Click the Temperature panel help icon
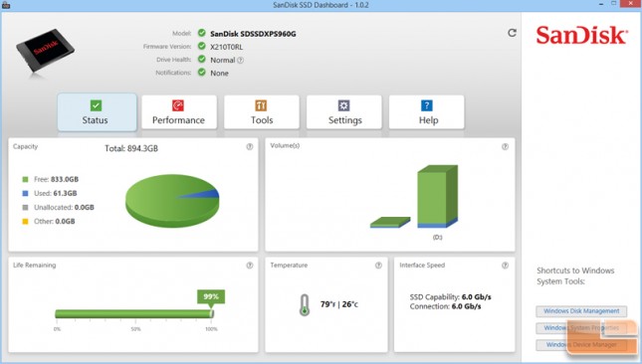 (x=378, y=266)
